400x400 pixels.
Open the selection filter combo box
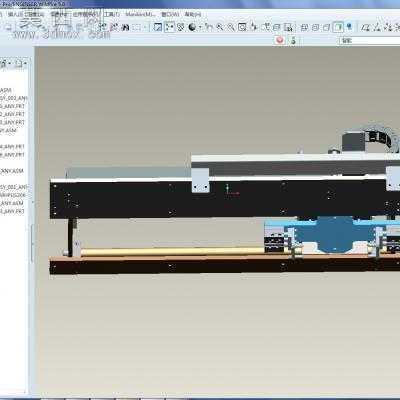[370, 41]
